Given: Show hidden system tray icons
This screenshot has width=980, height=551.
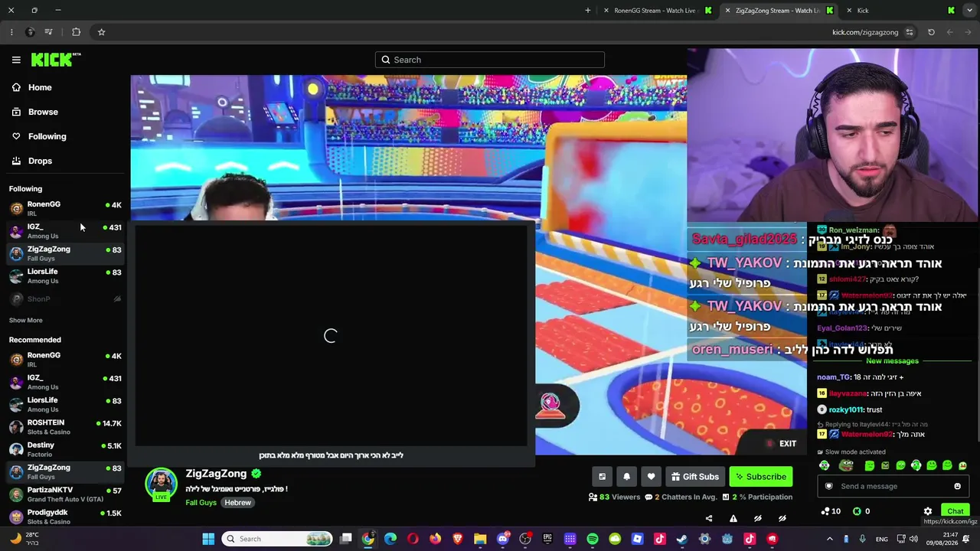Looking at the screenshot, I should click(830, 539).
